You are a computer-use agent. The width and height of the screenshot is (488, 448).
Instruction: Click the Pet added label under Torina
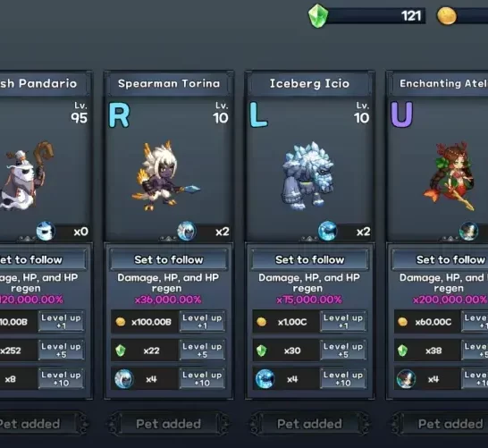[168, 424]
